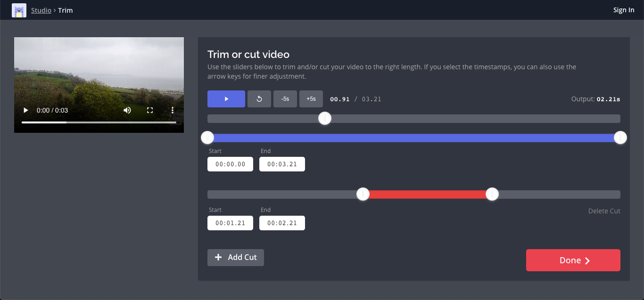Click the right trim handle on blue bar

[x=620, y=138]
